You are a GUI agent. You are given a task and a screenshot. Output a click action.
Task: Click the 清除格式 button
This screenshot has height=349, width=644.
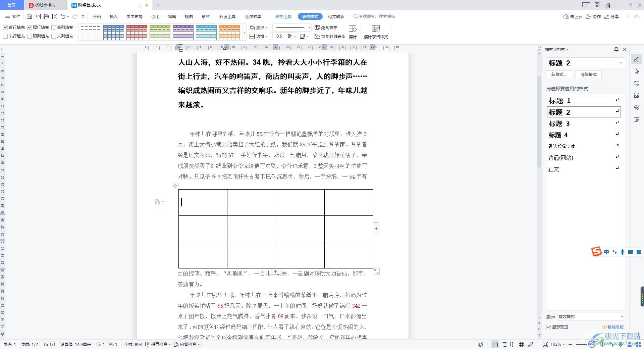[x=589, y=74]
